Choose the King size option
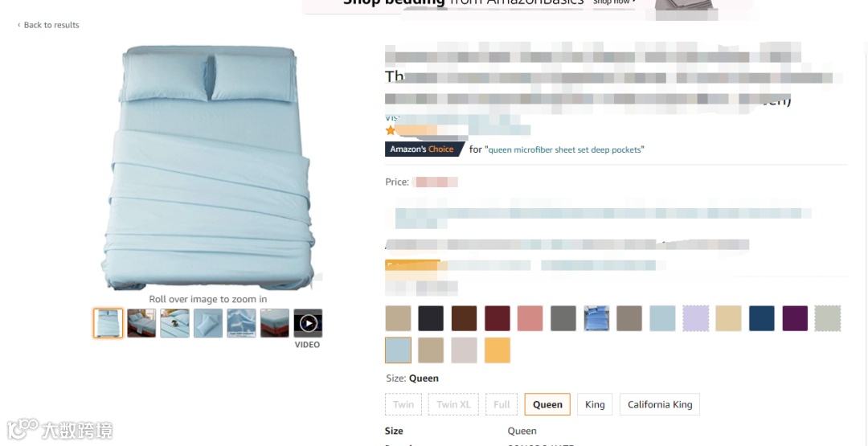 pyautogui.click(x=595, y=404)
